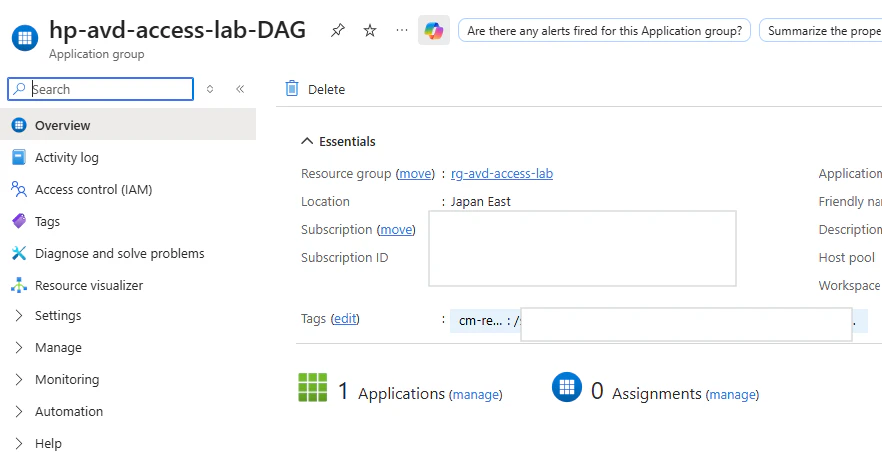The image size is (882, 458).
Task: Click the Delete button label
Action: coord(326,89)
